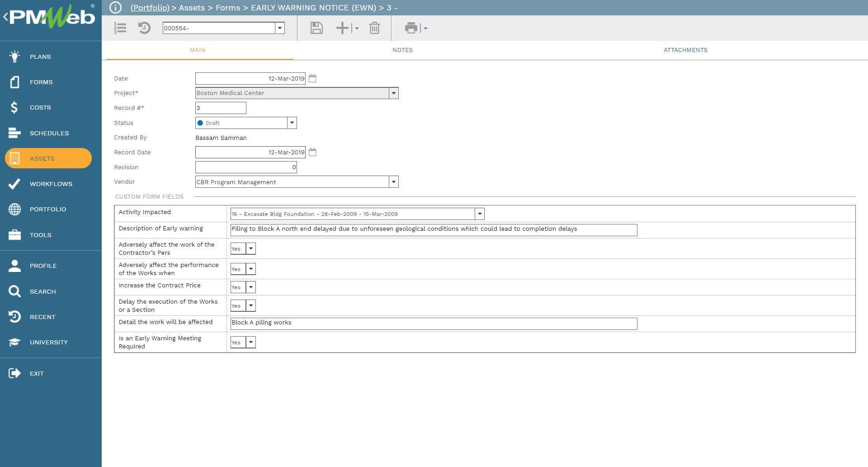
Task: Click the Description of Early warning field
Action: pyautogui.click(x=433, y=229)
